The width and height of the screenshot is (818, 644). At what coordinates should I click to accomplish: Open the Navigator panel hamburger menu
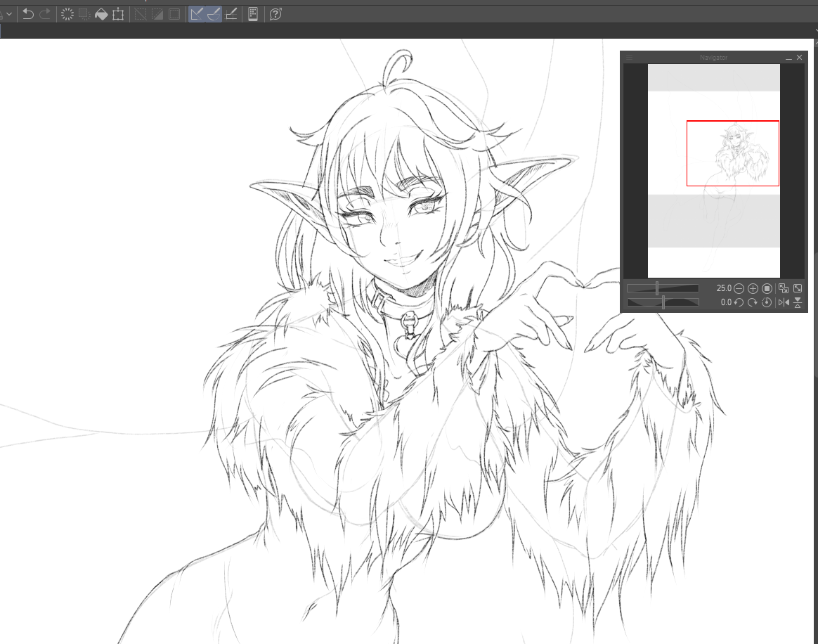630,58
